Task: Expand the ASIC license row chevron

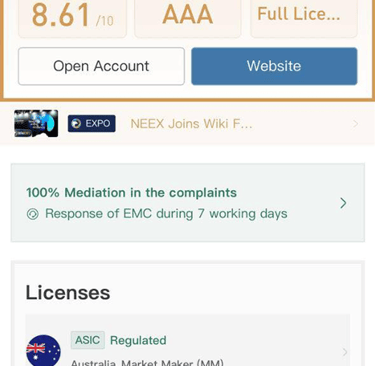Action: pos(345,352)
